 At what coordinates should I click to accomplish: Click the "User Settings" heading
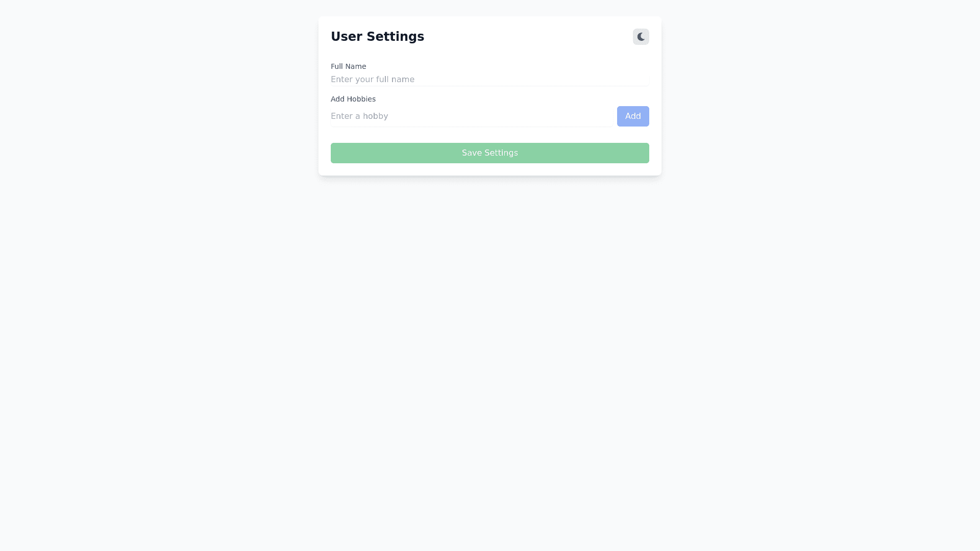[x=377, y=37]
